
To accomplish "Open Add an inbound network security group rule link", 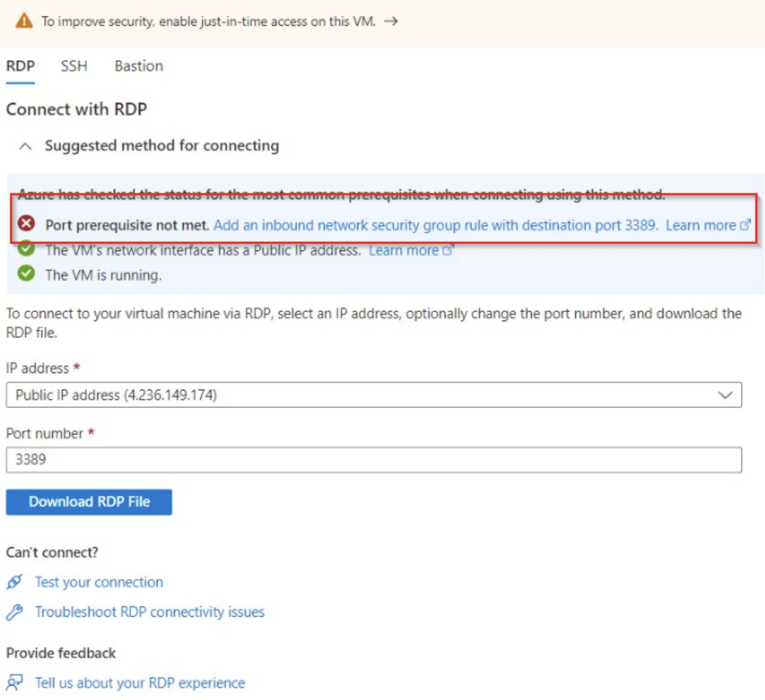I will coord(436,225).
